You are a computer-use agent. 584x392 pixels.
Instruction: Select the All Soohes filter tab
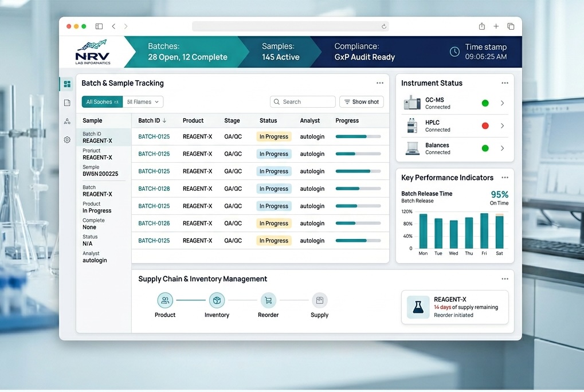point(102,101)
